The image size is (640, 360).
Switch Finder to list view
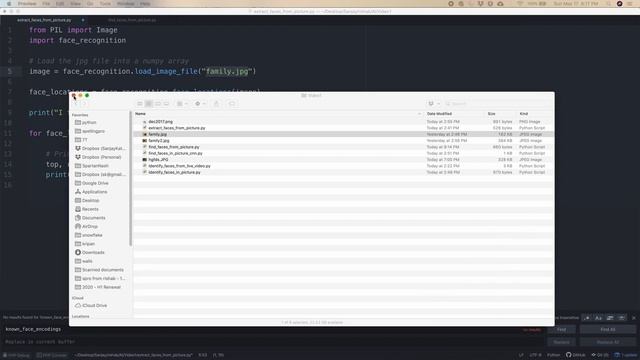coord(149,104)
